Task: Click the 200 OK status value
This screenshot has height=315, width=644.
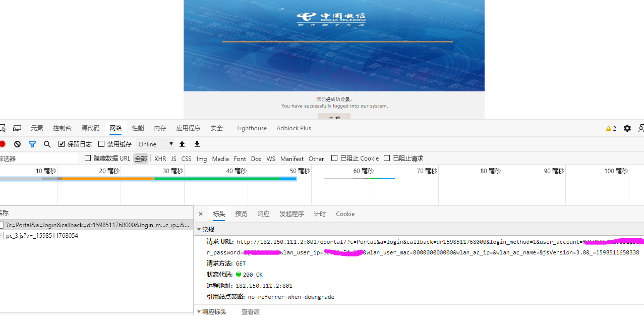Action: 252,275
